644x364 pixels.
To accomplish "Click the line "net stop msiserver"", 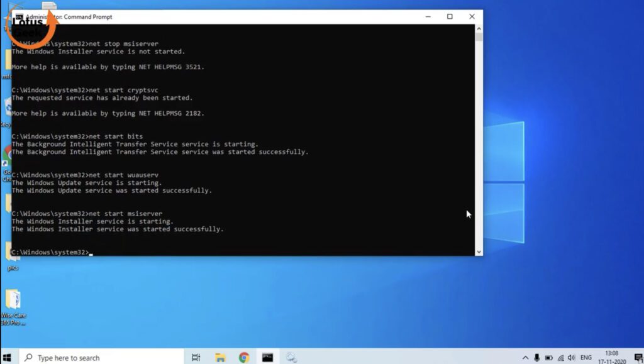I will [x=85, y=43].
